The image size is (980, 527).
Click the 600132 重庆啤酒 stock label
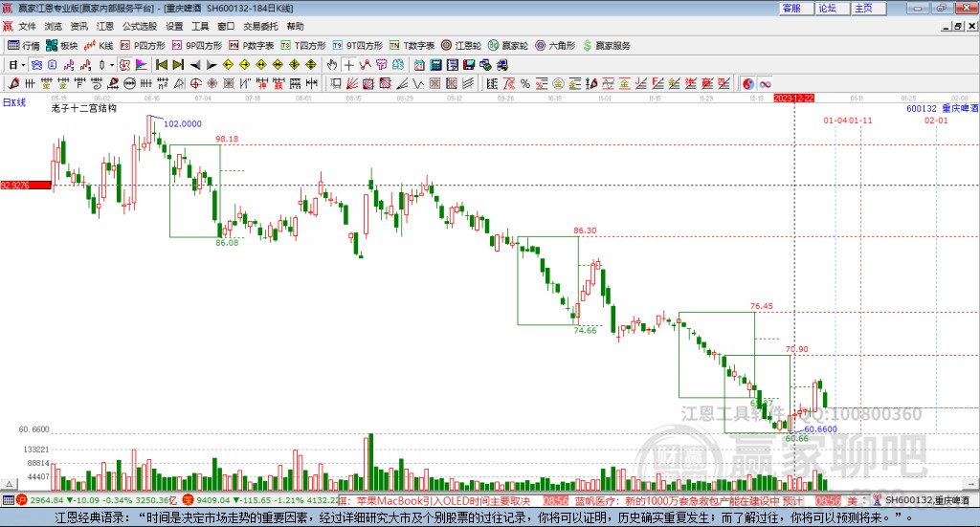coord(942,109)
